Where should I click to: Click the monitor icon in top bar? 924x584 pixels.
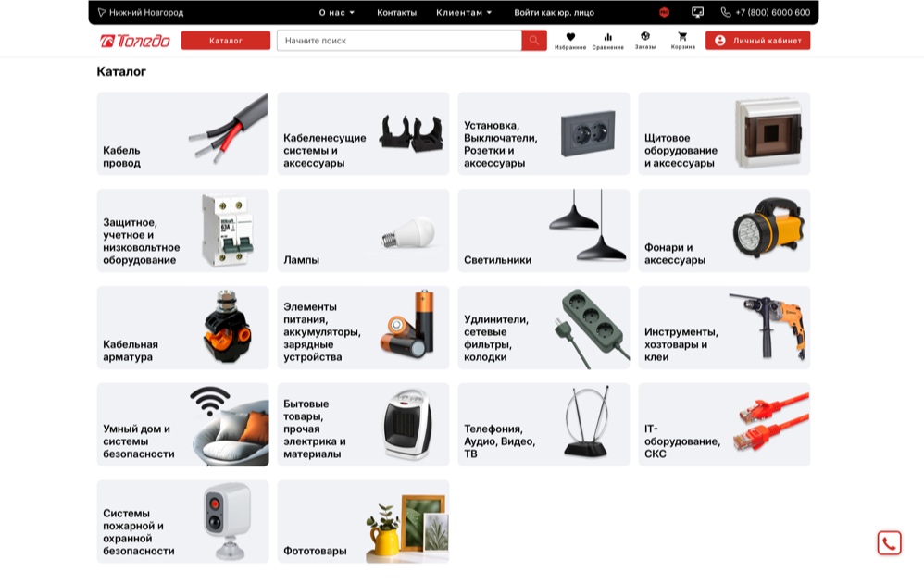(x=697, y=13)
